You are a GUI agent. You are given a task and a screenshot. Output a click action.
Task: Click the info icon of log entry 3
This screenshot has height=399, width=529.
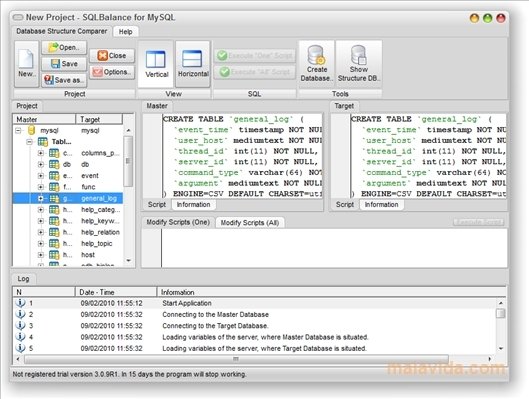[20, 325]
